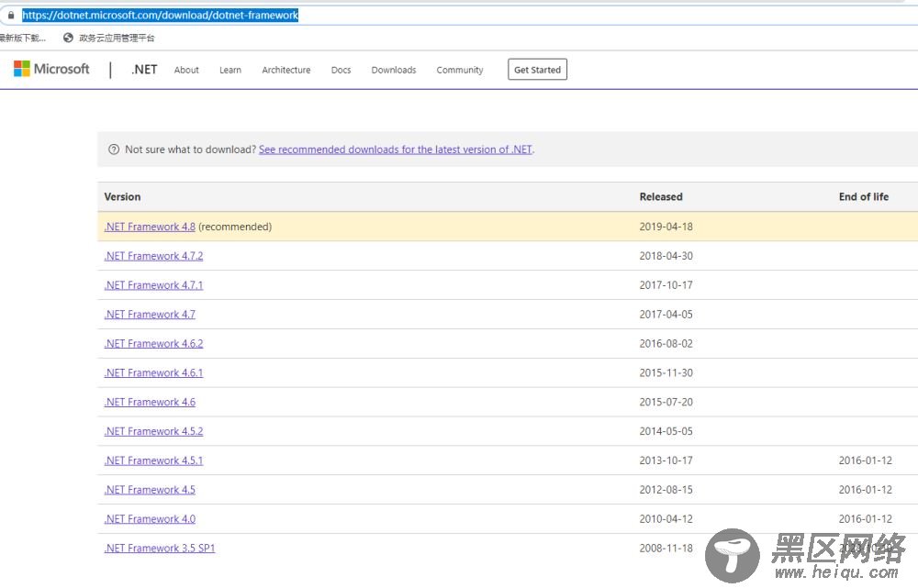The height and width of the screenshot is (588, 918).
Task: Click the release date 2018-04-30
Action: (666, 256)
